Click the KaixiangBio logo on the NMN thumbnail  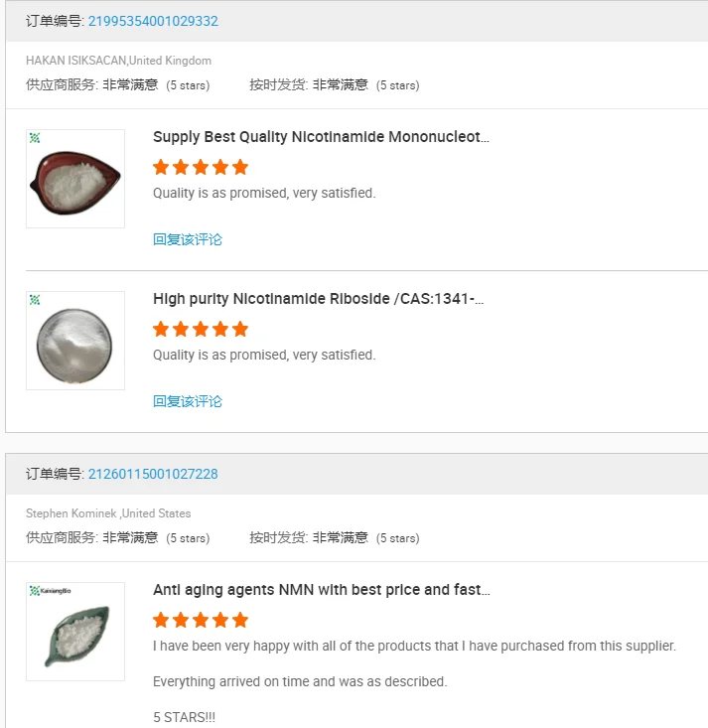(x=44, y=590)
